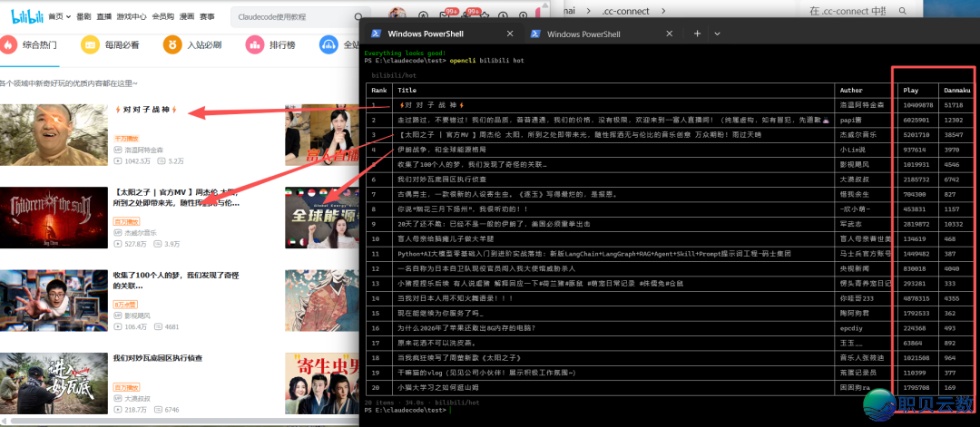This screenshot has width=980, height=427.
Task: Open uploader 影视飓风 profile link
Action: 137,315
